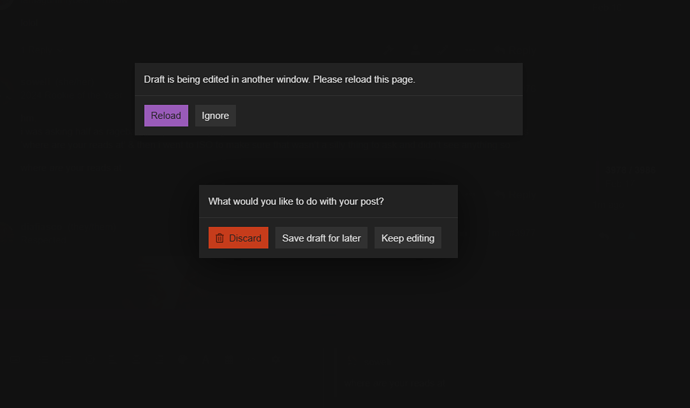The height and width of the screenshot is (408, 690).
Task: Return to editing via Keep editing
Action: tap(407, 238)
